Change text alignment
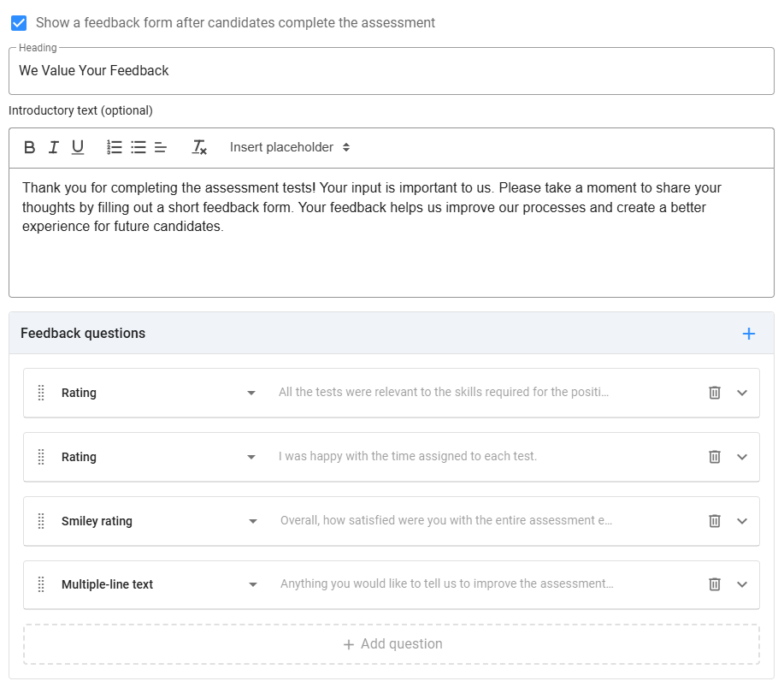The height and width of the screenshot is (687, 784). coord(160,147)
